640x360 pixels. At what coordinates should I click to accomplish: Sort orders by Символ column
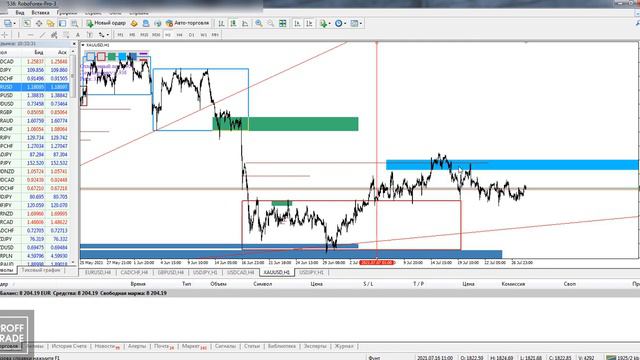[x=262, y=284]
